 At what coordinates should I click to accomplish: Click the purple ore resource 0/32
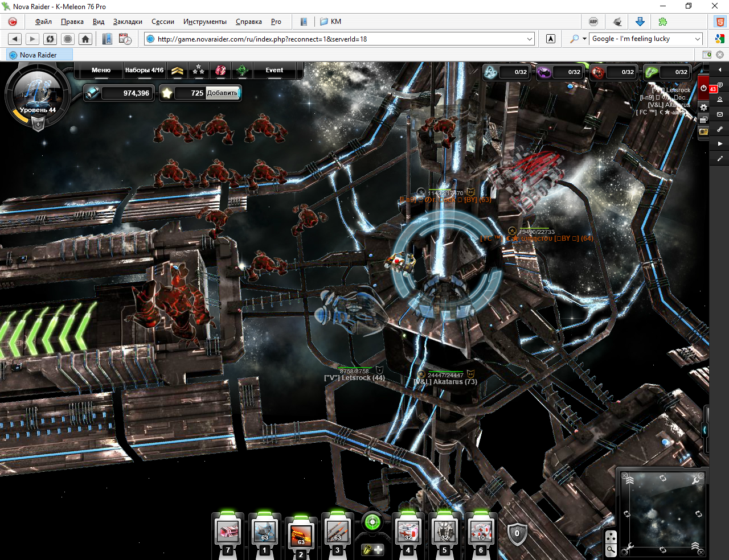pos(560,72)
